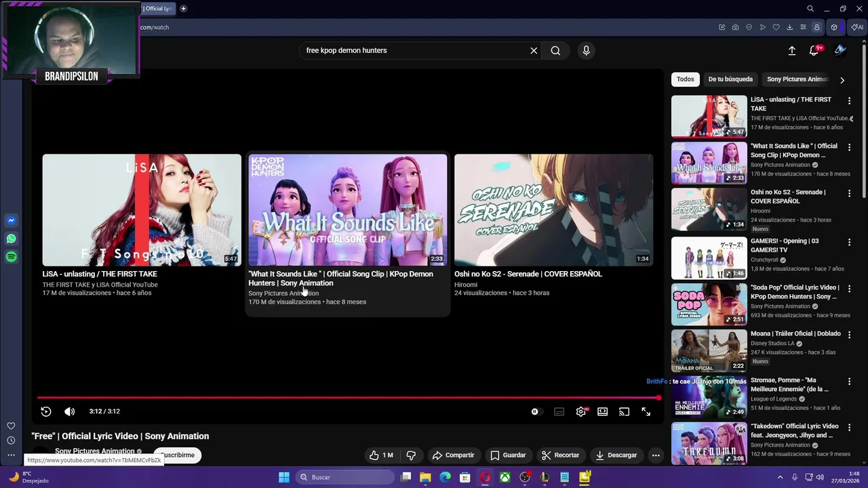Open the player settings gear
Image resolution: width=868 pixels, height=488 pixels.
pos(581,411)
